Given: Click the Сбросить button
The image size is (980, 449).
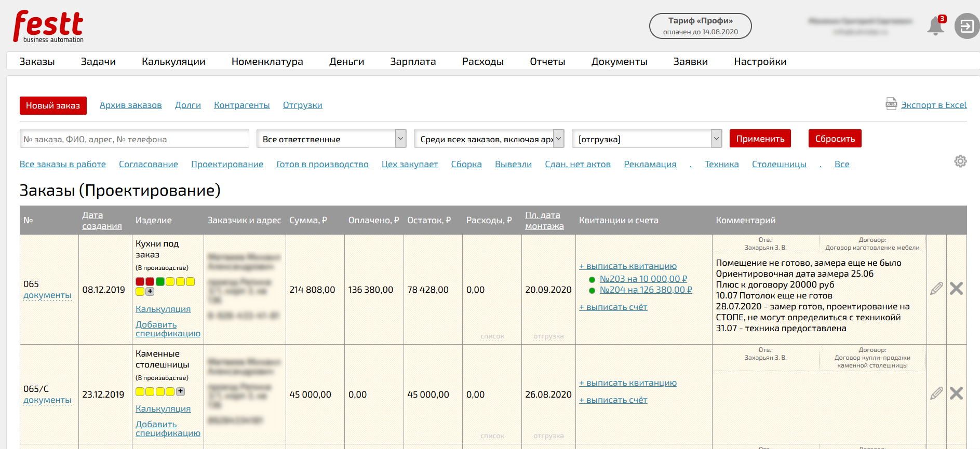Looking at the screenshot, I should [835, 139].
